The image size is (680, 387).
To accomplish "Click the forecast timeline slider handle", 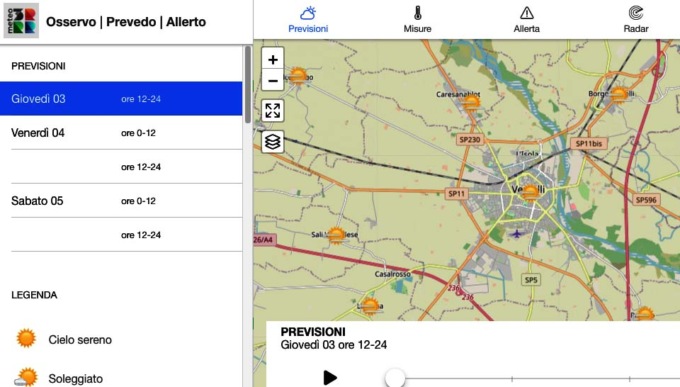I will (x=395, y=378).
